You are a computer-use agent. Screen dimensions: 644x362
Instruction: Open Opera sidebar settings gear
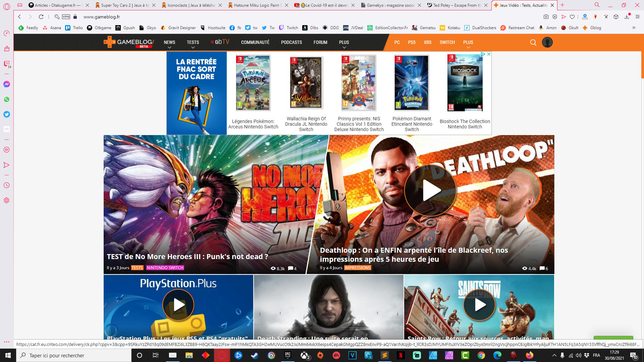point(6,200)
